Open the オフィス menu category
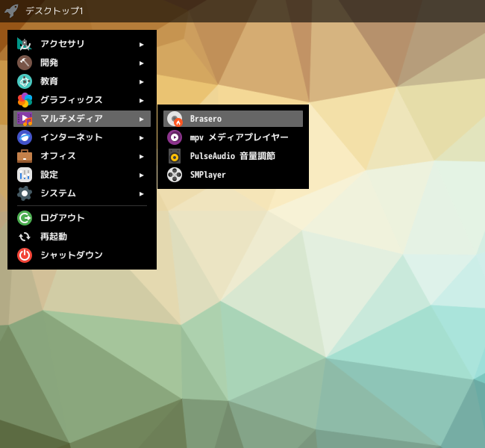485x448 pixels. point(82,156)
